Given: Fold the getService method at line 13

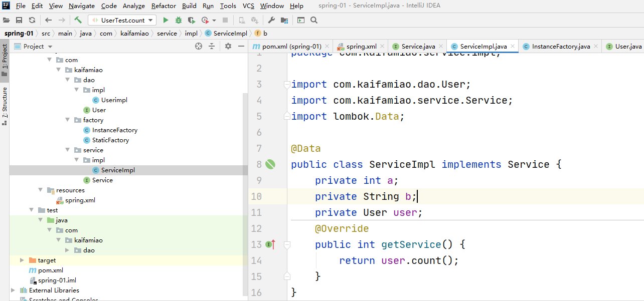Looking at the screenshot, I should pos(287,244).
